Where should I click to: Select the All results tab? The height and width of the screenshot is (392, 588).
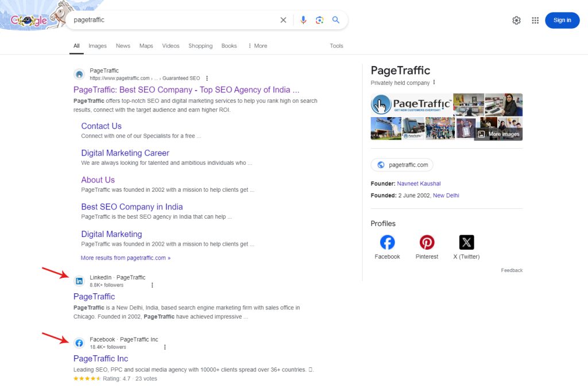(76, 46)
